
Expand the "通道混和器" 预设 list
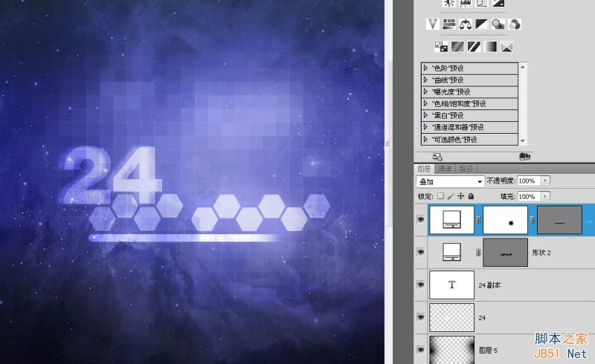[x=425, y=127]
